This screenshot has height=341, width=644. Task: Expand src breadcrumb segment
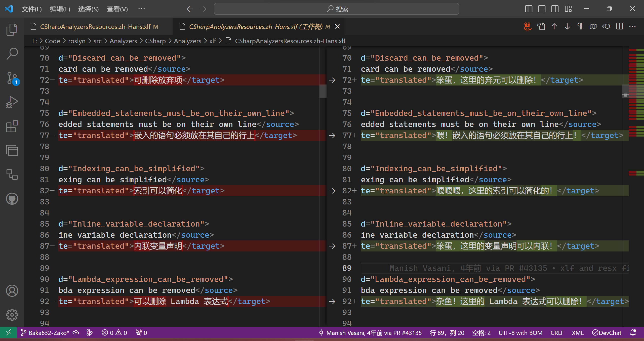pyautogui.click(x=98, y=41)
